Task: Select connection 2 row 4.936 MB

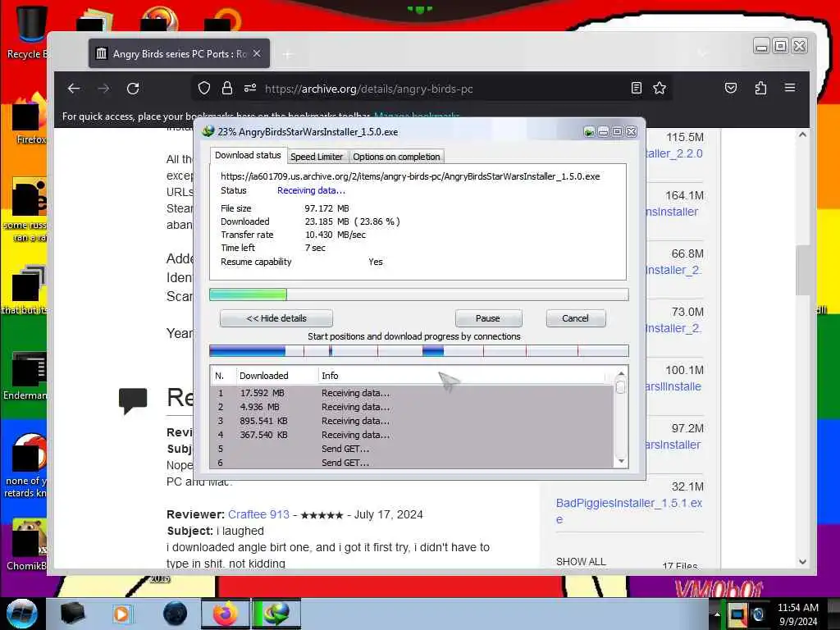Action: coord(412,407)
